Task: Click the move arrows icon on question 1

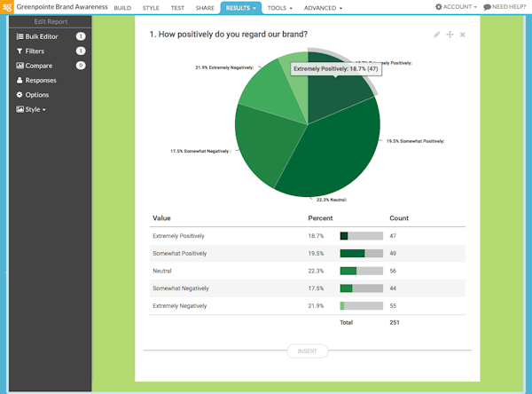Action: coord(450,35)
